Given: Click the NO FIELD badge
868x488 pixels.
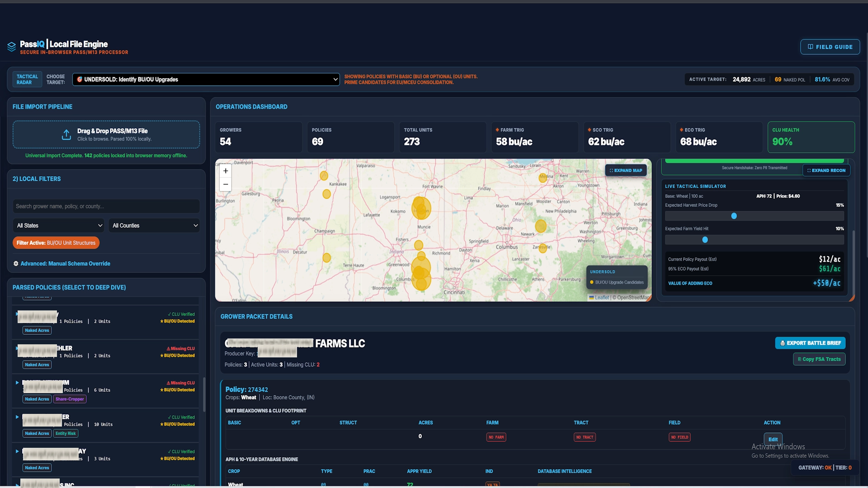Looking at the screenshot, I should pyautogui.click(x=679, y=437).
